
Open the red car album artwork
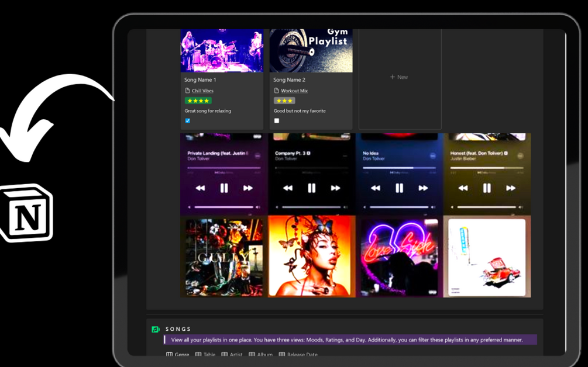[487, 257]
